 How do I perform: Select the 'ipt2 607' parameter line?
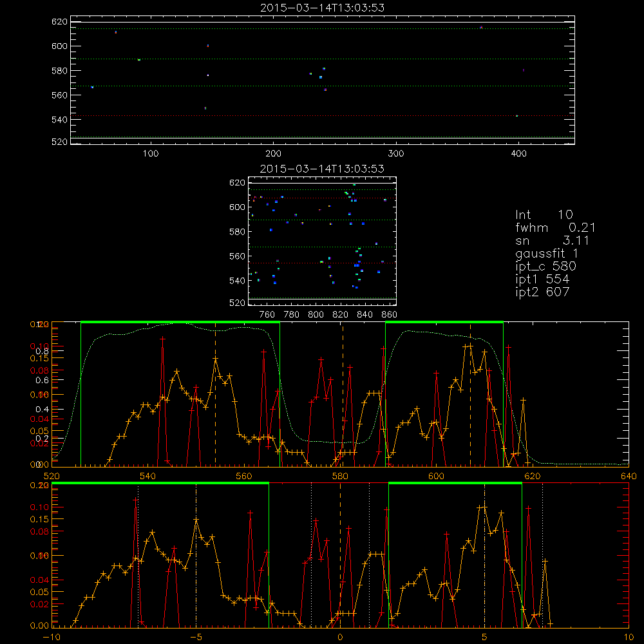pyautogui.click(x=542, y=292)
